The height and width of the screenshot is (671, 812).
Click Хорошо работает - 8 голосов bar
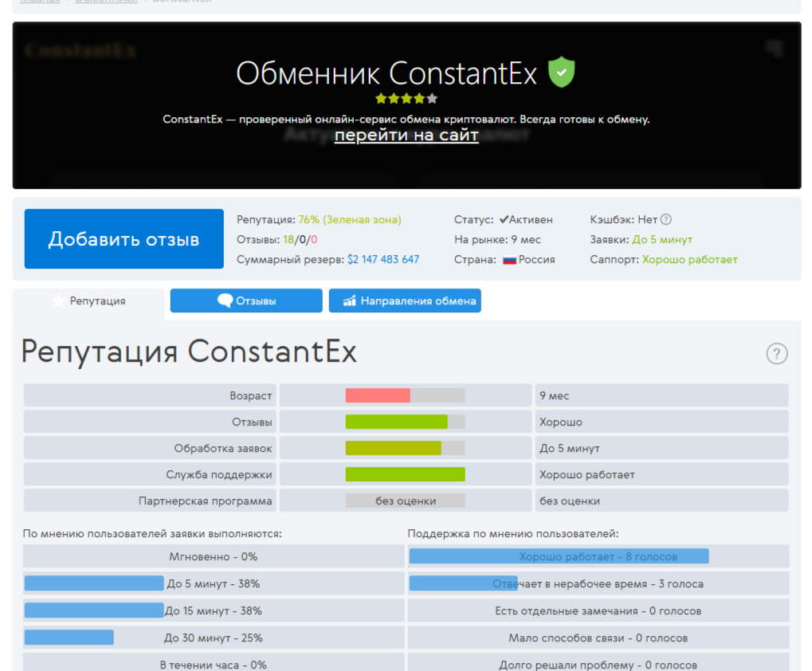(x=559, y=556)
